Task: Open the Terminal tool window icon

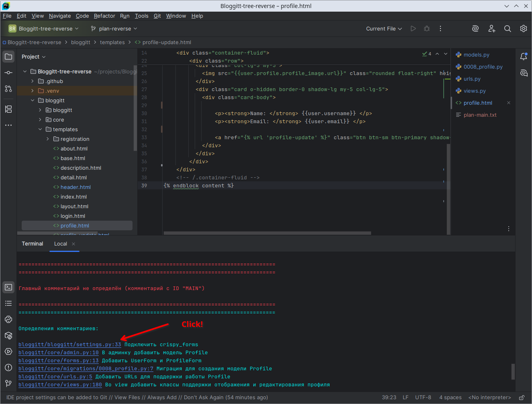Action: (8, 287)
